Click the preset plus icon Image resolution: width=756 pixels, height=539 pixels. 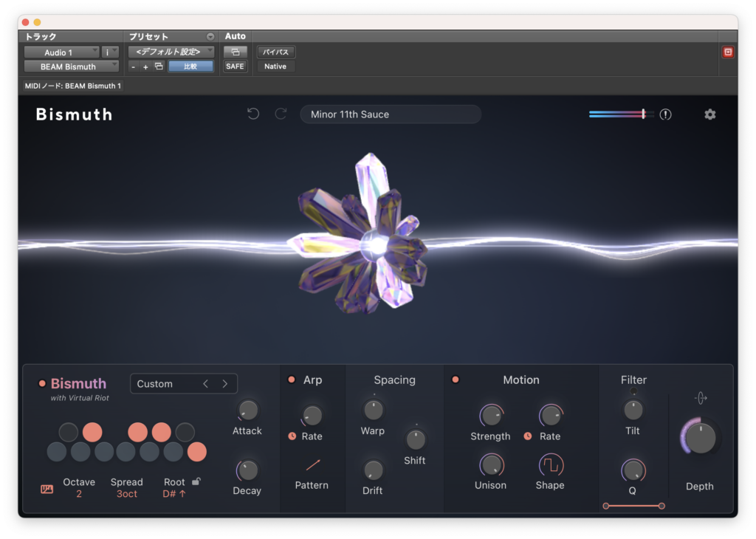click(145, 66)
